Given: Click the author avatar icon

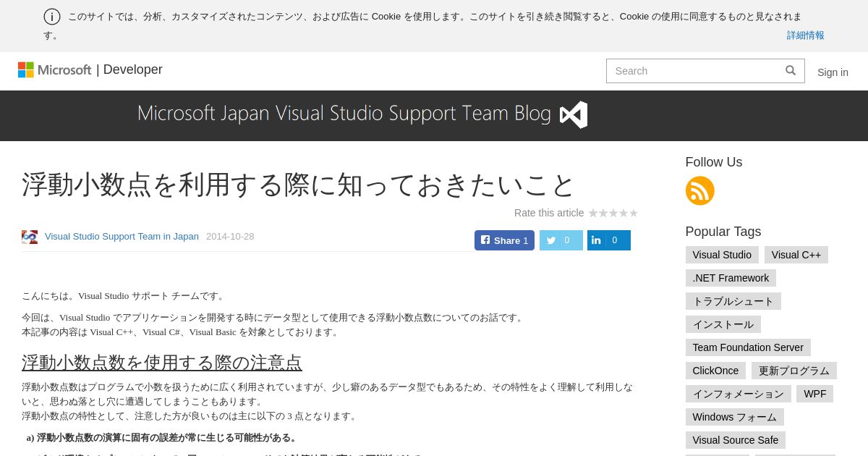Looking at the screenshot, I should 30,237.
